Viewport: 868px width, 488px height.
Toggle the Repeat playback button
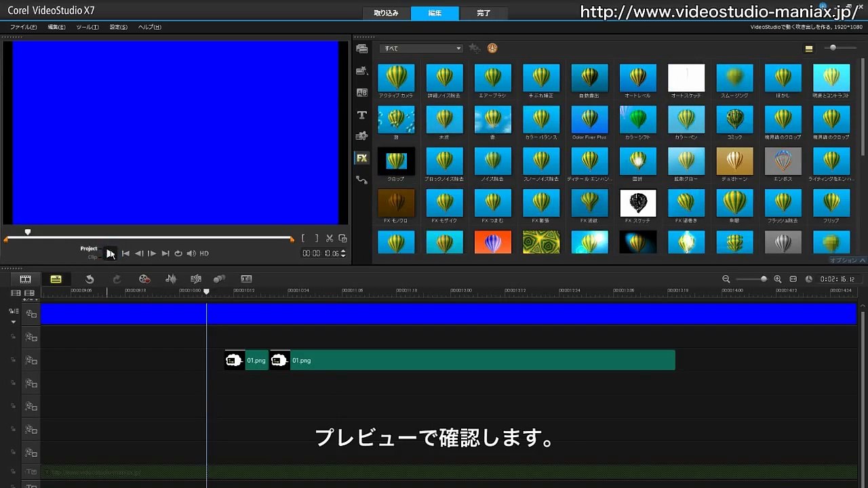tap(178, 253)
